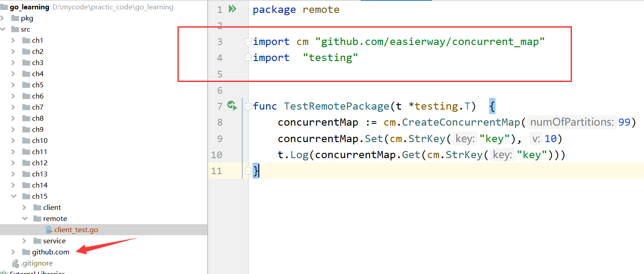Click the pkg folder icon
Viewport: 644px width, 274px height.
tap(15, 18)
